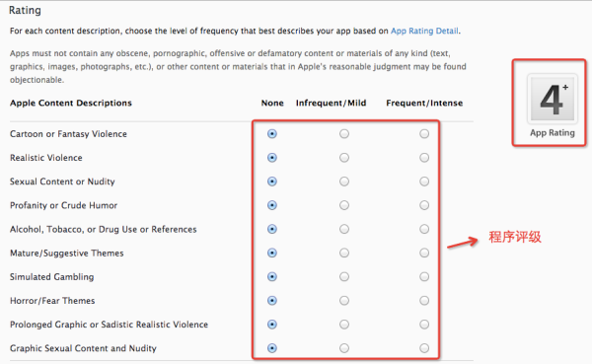Select Infrequent/Mild for Mature/Suggestive Themes
Image resolution: width=592 pixels, height=364 pixels.
point(344,253)
